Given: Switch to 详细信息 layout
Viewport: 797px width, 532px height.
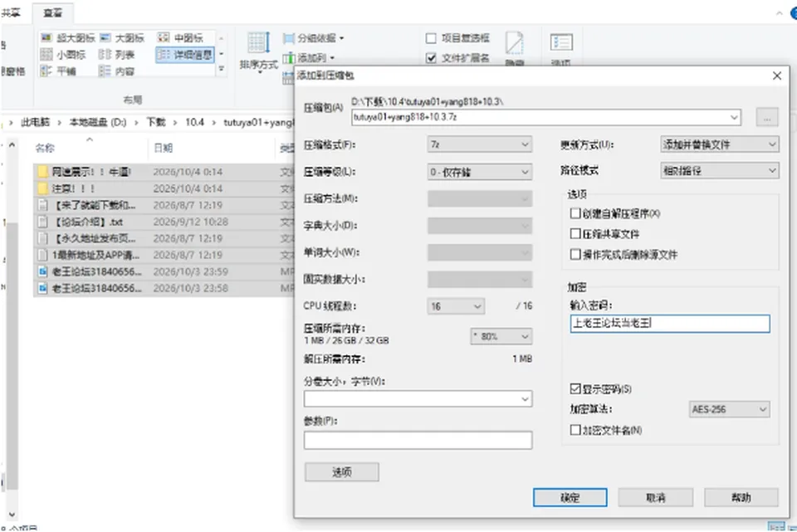Looking at the screenshot, I should coord(185,55).
